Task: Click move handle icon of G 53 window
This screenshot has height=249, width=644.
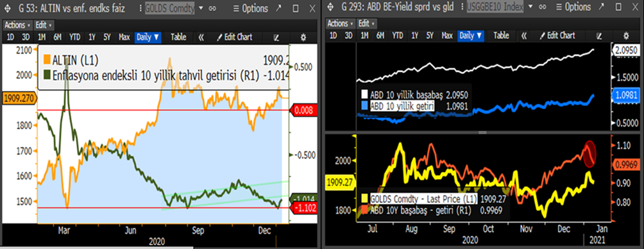Action: [8, 8]
